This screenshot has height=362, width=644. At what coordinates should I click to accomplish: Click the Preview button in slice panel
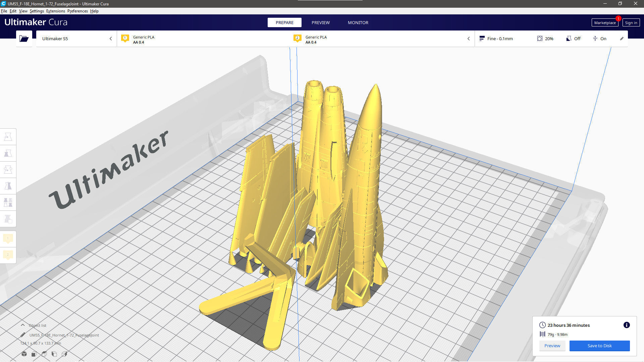coord(552,346)
